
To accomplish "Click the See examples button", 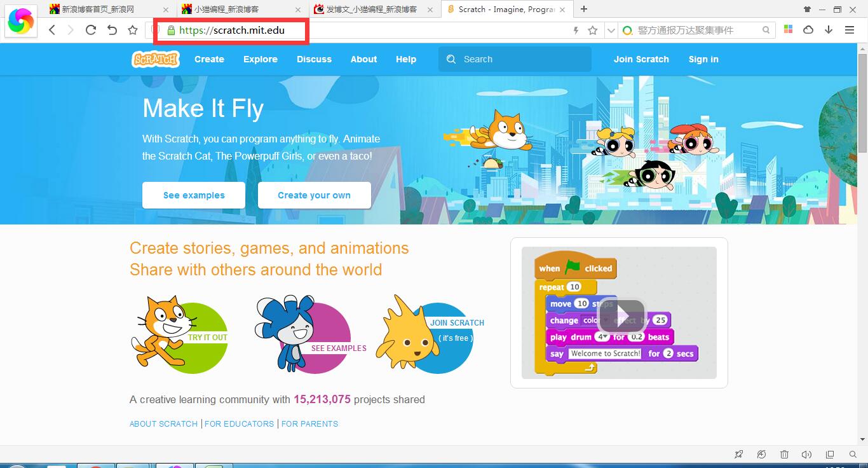I will [194, 195].
